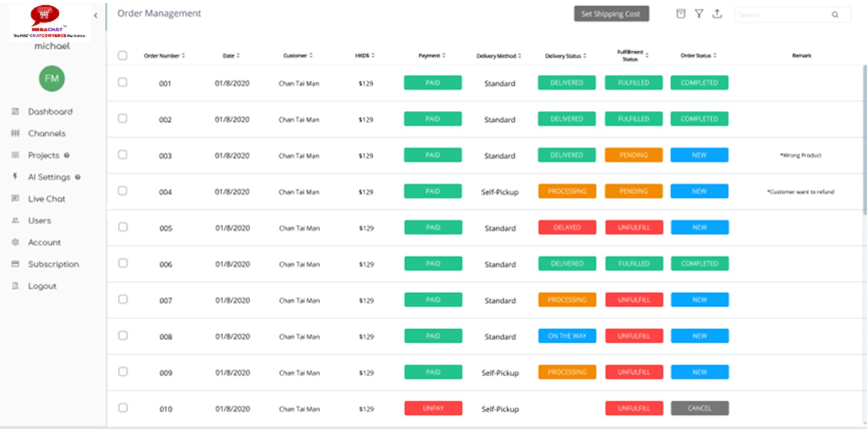Click the archive box icon in toolbar
Screen dimensions: 868x432
[x=680, y=14]
